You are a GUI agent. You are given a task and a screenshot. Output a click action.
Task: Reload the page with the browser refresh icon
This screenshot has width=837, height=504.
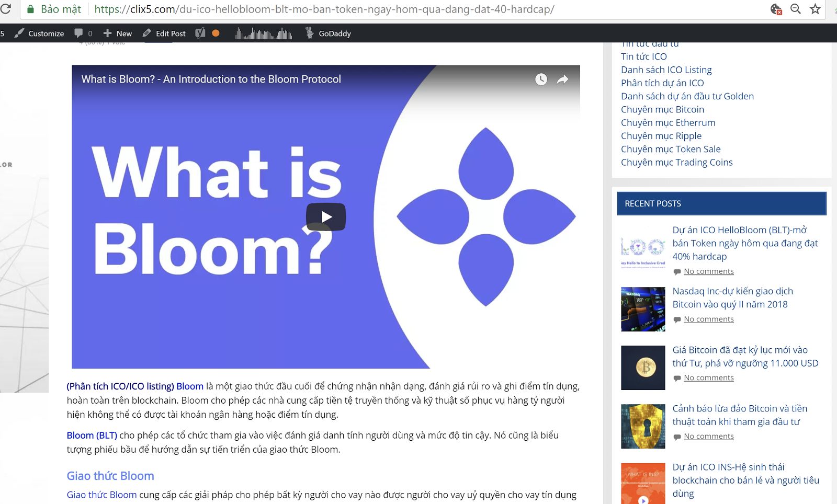5,9
